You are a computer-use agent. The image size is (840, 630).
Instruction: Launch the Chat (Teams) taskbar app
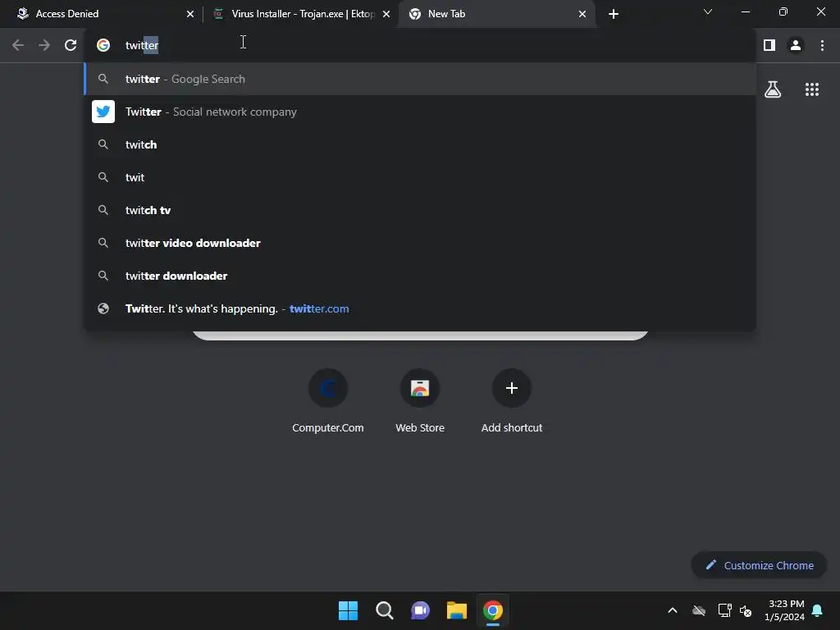point(421,610)
